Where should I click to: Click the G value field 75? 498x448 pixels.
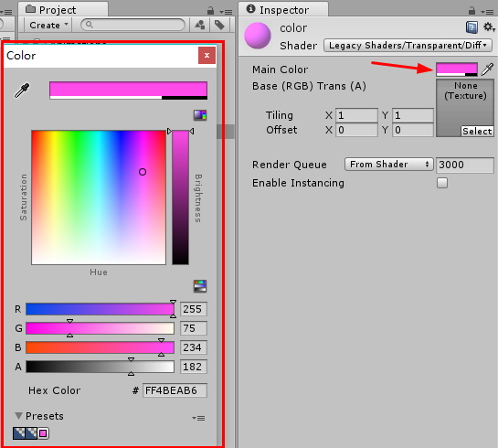[194, 328]
